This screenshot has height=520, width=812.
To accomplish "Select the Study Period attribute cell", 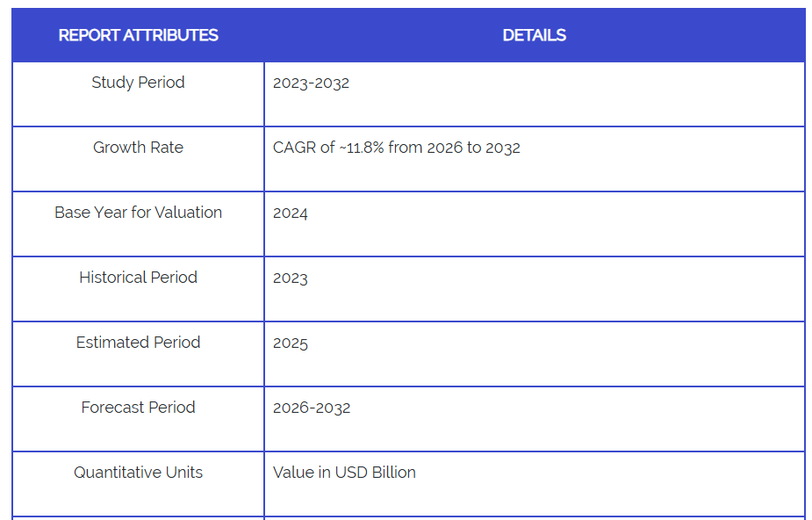I will click(x=138, y=83).
